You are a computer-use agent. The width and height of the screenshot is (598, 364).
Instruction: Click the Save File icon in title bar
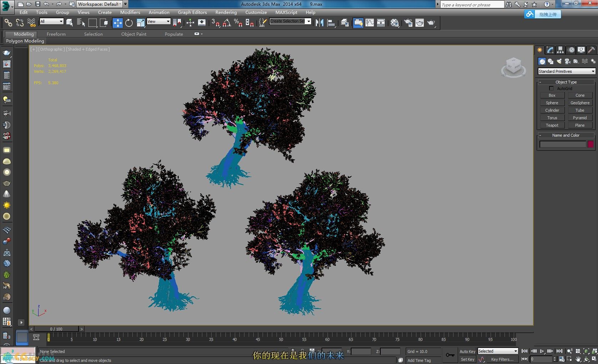pos(37,4)
